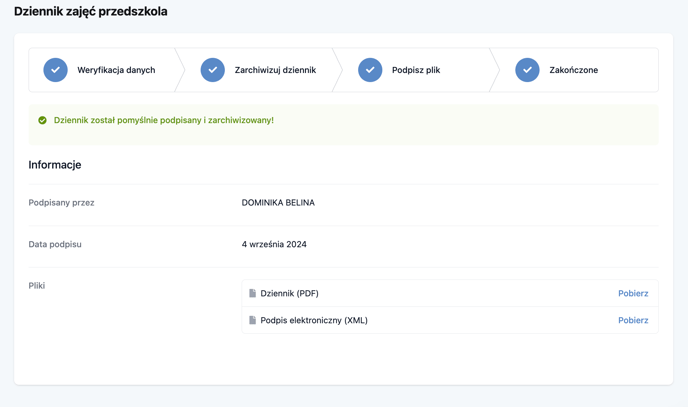
Task: Click the Zakończone checkmark circle
Action: 527,70
